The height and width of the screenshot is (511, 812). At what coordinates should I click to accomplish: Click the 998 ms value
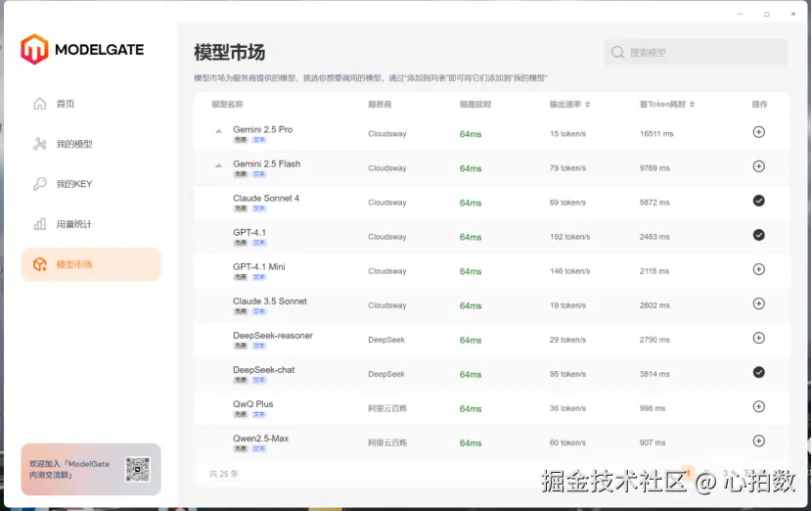[x=652, y=408]
